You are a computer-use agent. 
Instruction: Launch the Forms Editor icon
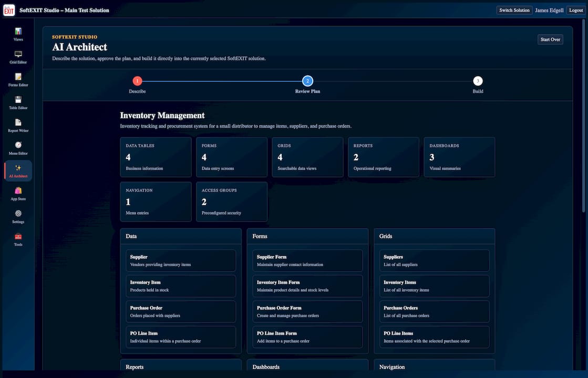tap(18, 77)
